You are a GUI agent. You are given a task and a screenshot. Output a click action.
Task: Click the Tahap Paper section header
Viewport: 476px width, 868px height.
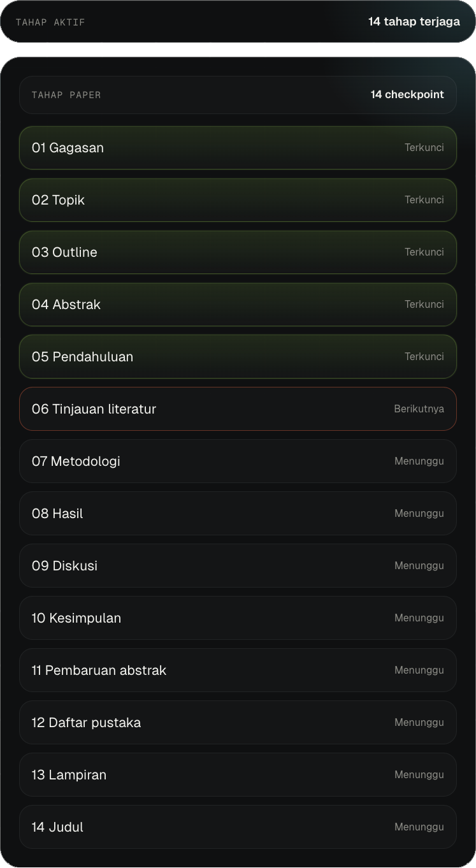coord(238,95)
